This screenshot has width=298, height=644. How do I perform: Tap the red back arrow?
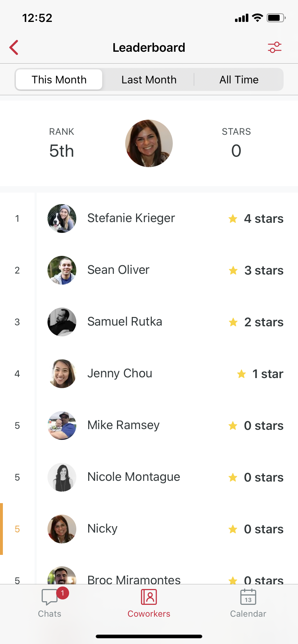pyautogui.click(x=14, y=47)
